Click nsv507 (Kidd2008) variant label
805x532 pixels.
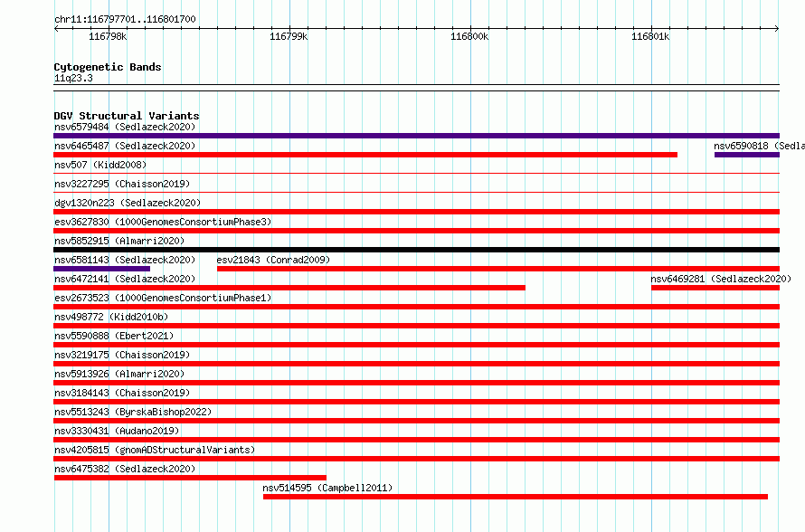tap(100, 165)
